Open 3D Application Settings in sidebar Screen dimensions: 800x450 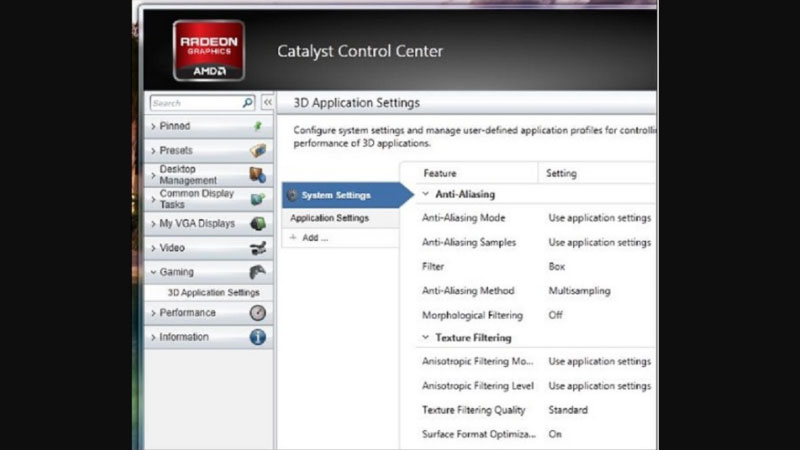[213, 293]
